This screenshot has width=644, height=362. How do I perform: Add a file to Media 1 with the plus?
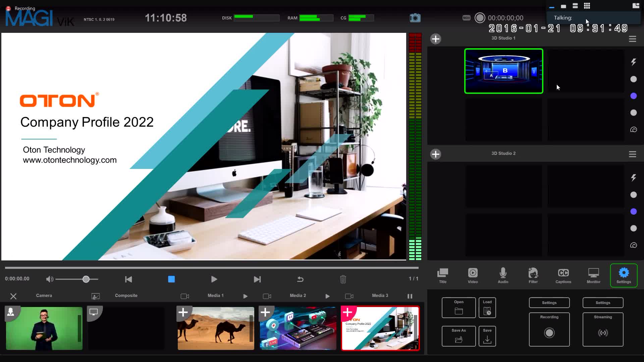pos(183,313)
